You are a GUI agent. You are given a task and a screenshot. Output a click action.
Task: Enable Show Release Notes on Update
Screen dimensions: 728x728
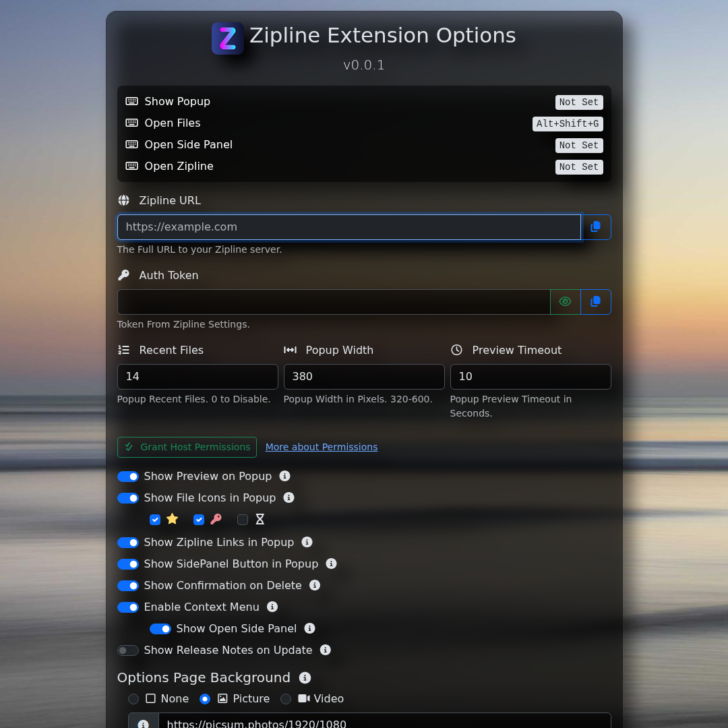(127, 650)
